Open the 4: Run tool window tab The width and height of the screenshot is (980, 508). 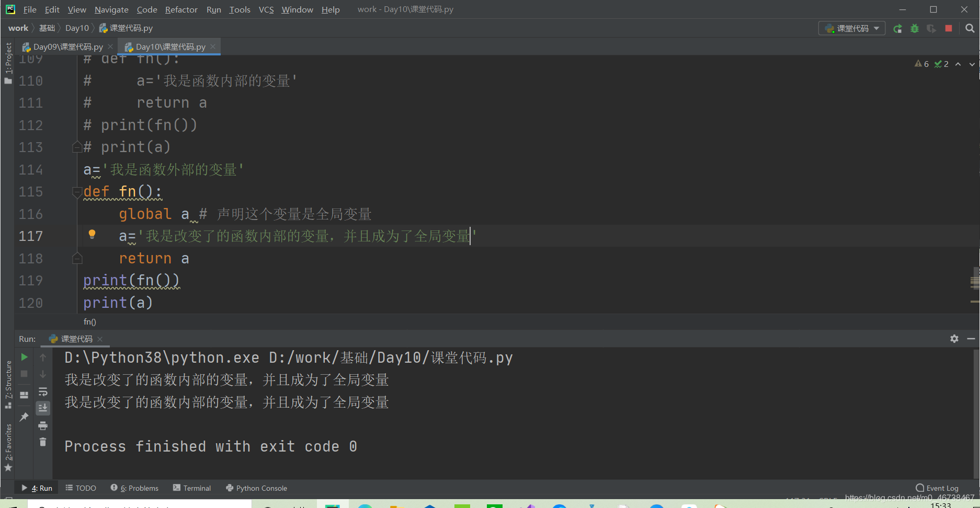pyautogui.click(x=37, y=488)
